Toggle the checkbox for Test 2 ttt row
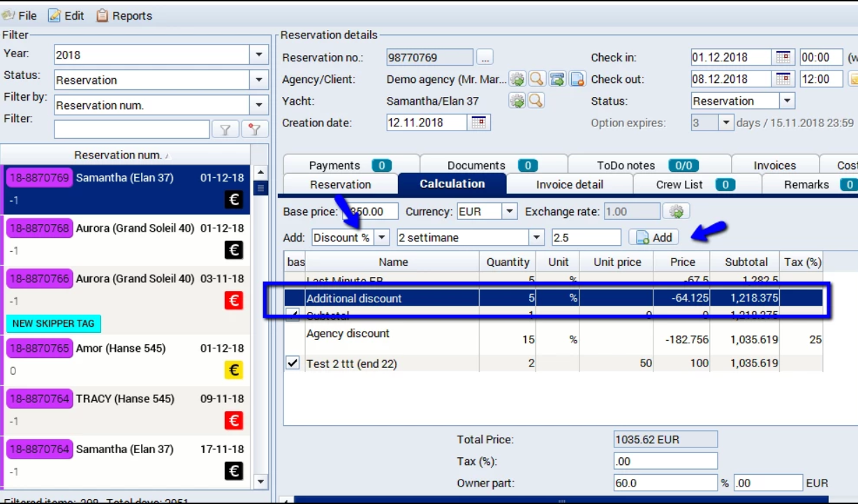The image size is (858, 504). click(x=293, y=363)
